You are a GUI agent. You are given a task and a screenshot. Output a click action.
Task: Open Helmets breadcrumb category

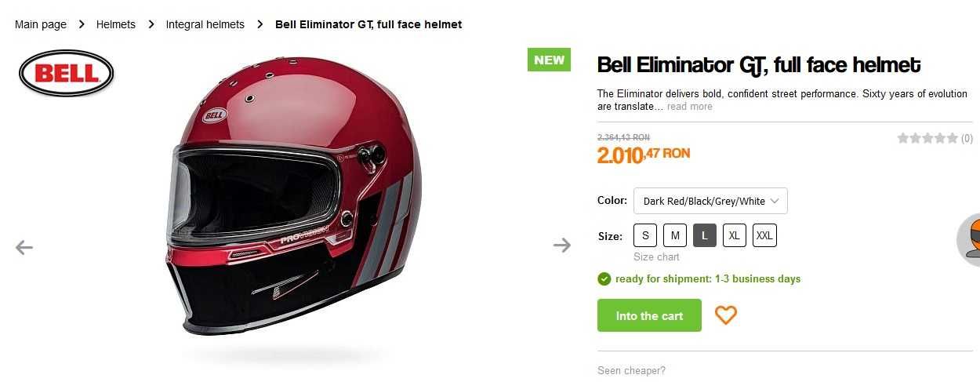[x=116, y=24]
